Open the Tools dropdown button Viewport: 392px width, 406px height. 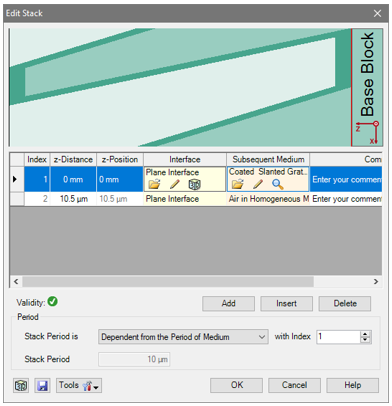point(79,386)
